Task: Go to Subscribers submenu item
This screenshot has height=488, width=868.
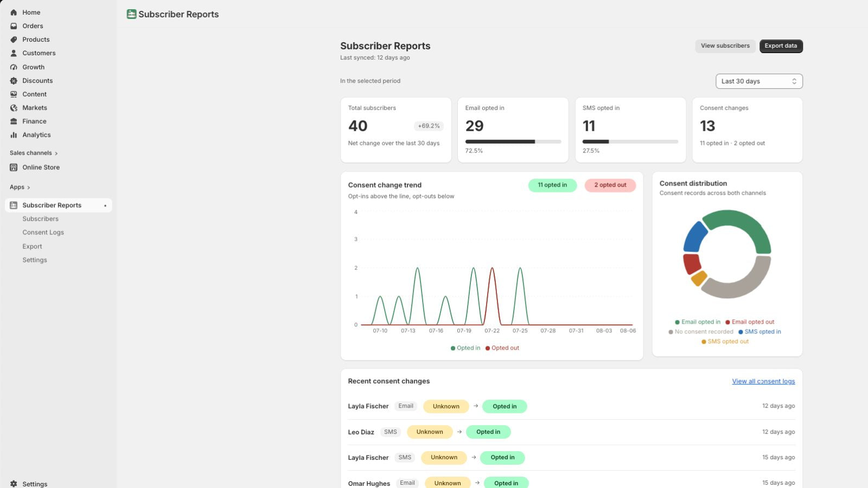Action: (x=41, y=219)
